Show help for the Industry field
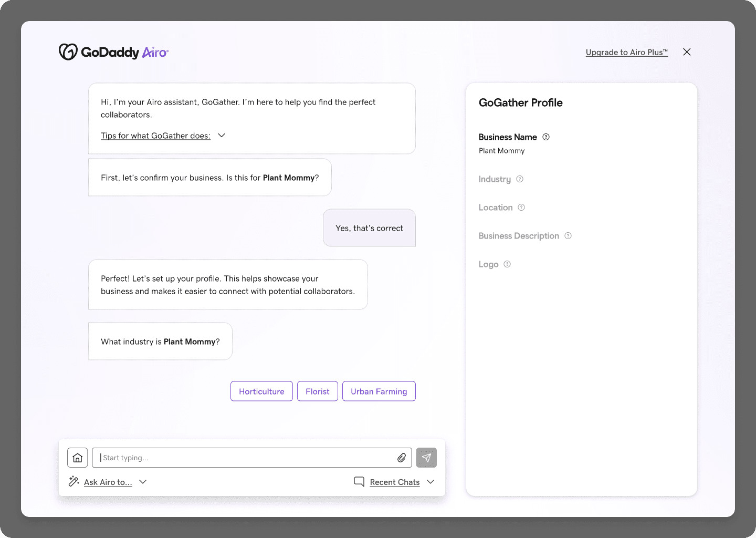Viewport: 756px width, 538px height. pyautogui.click(x=520, y=179)
